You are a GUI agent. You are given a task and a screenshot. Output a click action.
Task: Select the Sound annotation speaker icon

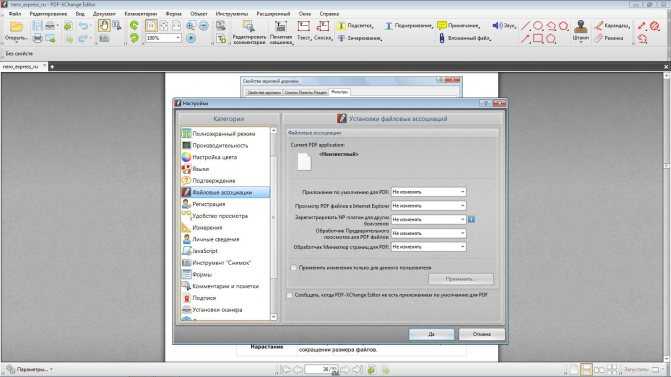[x=496, y=26]
